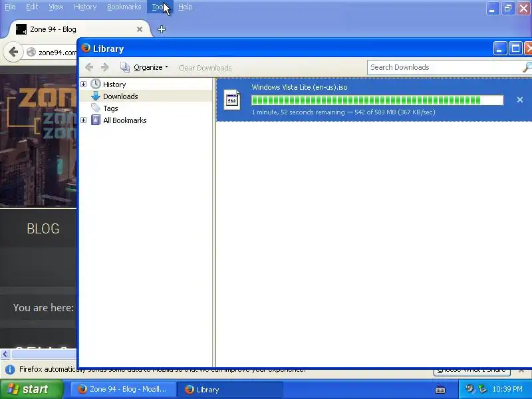Open the Help menu in Firefox
532x399 pixels.
coord(186,7)
